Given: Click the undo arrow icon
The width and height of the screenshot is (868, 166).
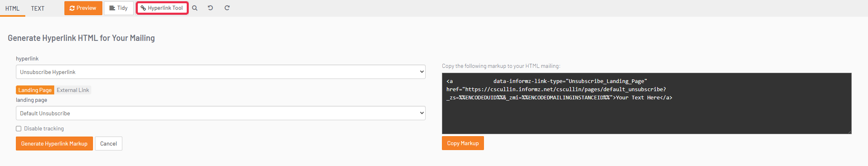Looking at the screenshot, I should point(210,8).
